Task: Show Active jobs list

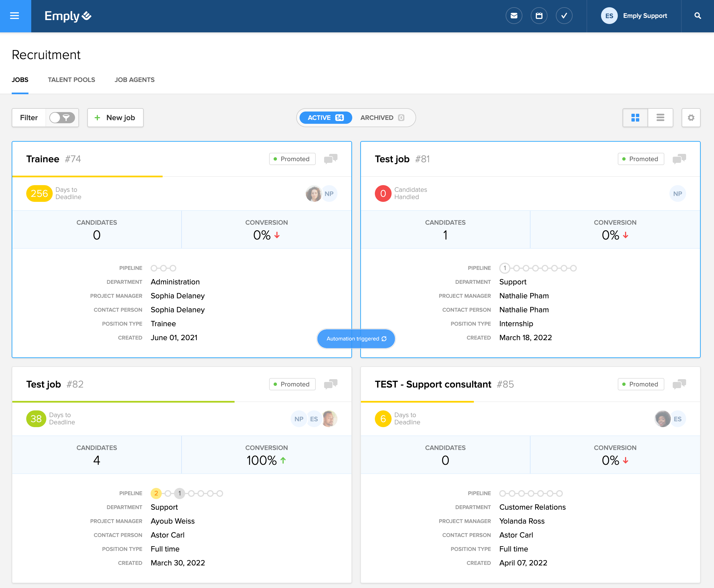Action: [x=325, y=118]
